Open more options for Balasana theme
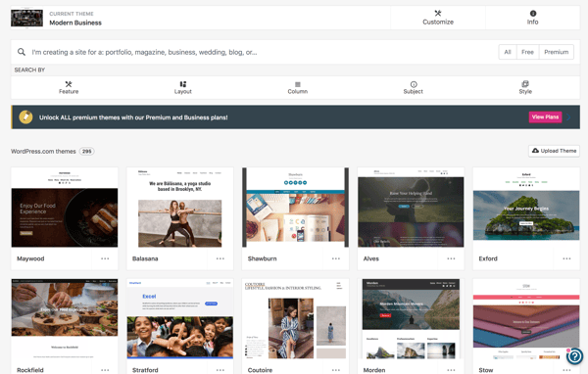 pos(220,258)
